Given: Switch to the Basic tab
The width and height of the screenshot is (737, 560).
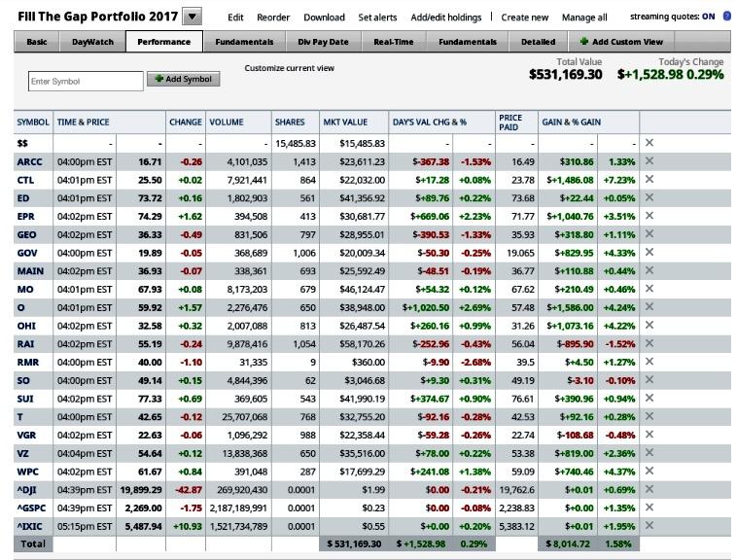Looking at the screenshot, I should 37,42.
